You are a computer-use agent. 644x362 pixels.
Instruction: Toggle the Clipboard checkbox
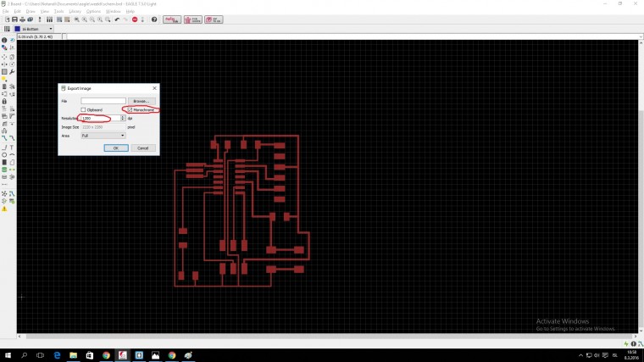click(83, 109)
